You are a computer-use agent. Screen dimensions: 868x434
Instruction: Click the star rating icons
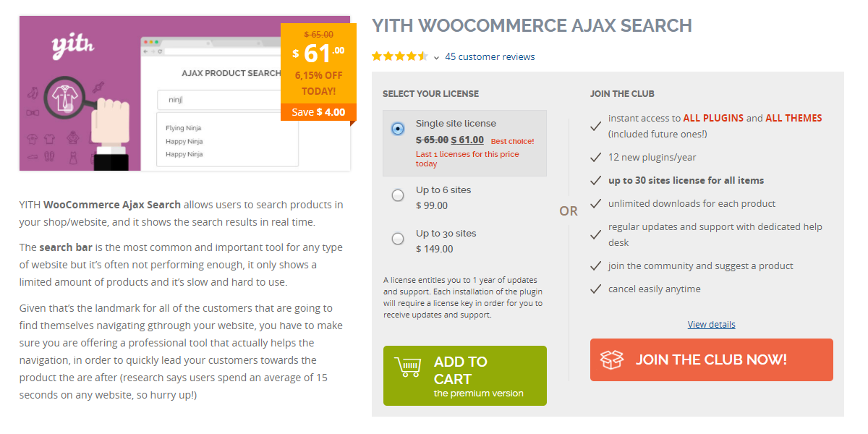tap(399, 56)
